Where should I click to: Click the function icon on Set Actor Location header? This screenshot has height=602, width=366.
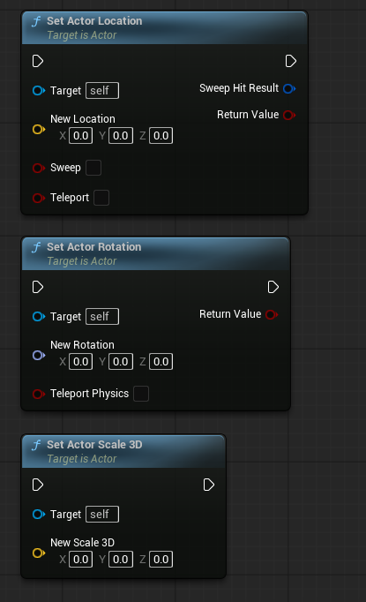coord(36,22)
